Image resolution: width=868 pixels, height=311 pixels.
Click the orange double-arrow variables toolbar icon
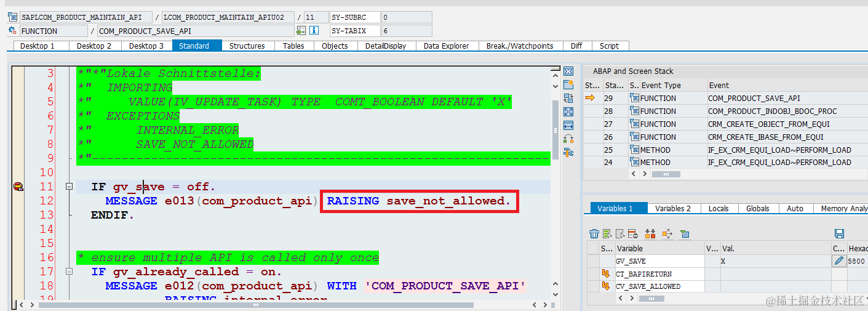(x=650, y=233)
